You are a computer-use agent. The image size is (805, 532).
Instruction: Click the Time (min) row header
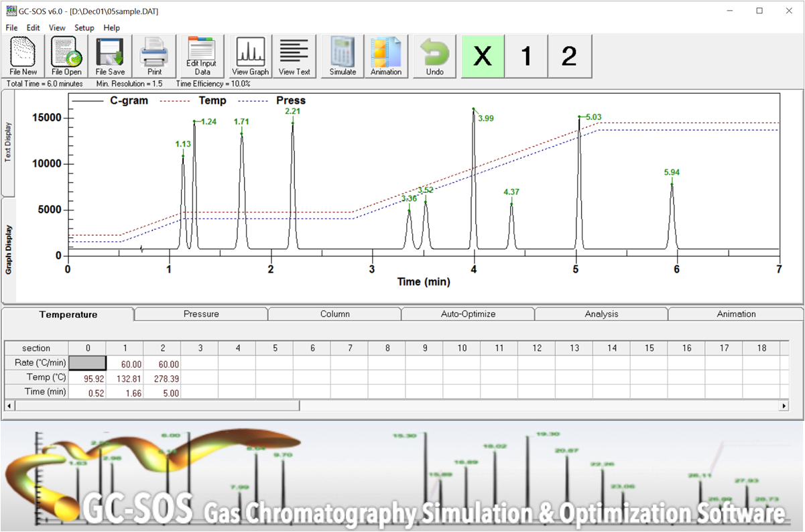tap(37, 391)
